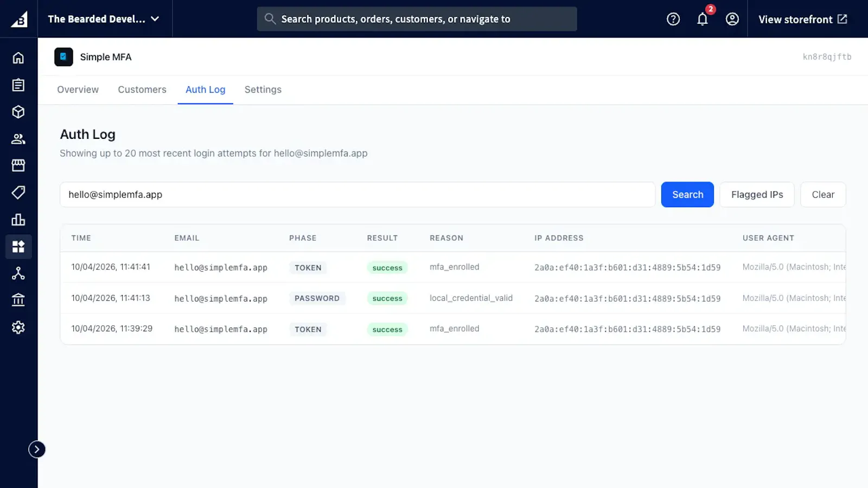Click the success badge in the 11:41:13 row
The image size is (868, 488).
387,298
